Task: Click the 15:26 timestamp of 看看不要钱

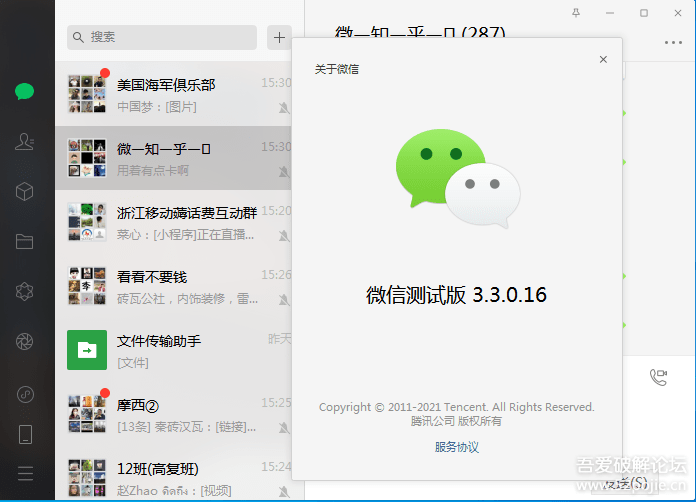Action: point(276,275)
